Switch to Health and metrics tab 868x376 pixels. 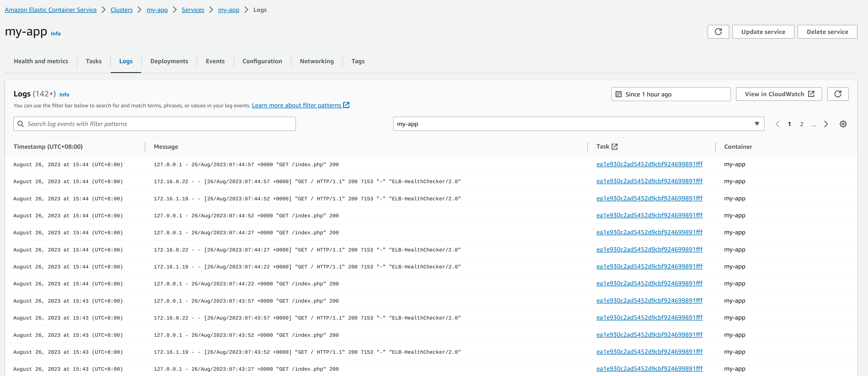41,61
